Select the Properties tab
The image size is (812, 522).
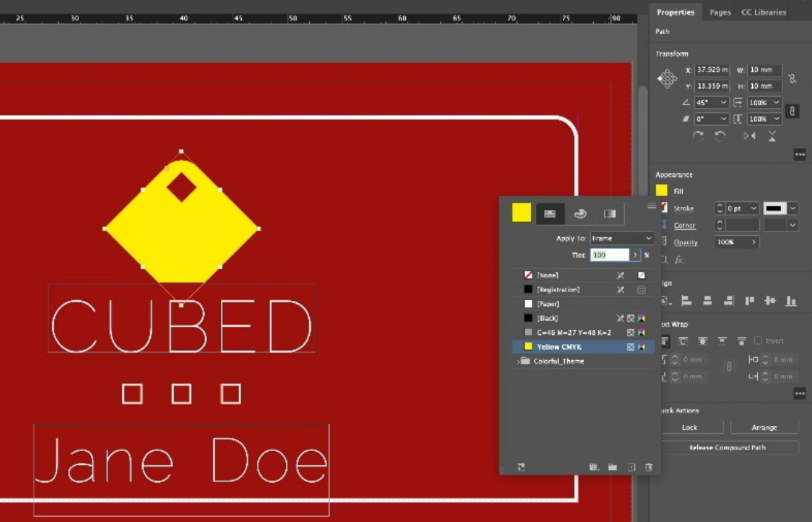(x=675, y=13)
